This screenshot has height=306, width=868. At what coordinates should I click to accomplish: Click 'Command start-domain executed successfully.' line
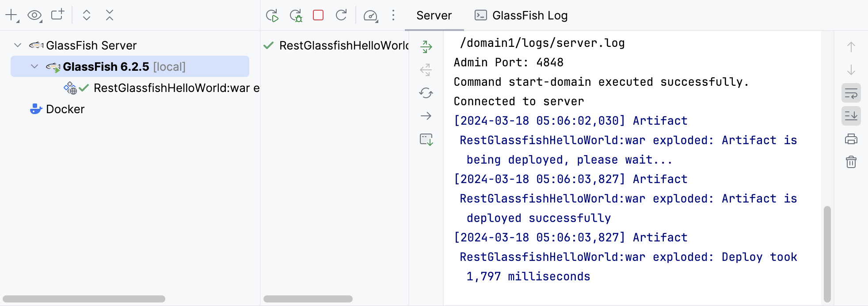click(x=602, y=82)
